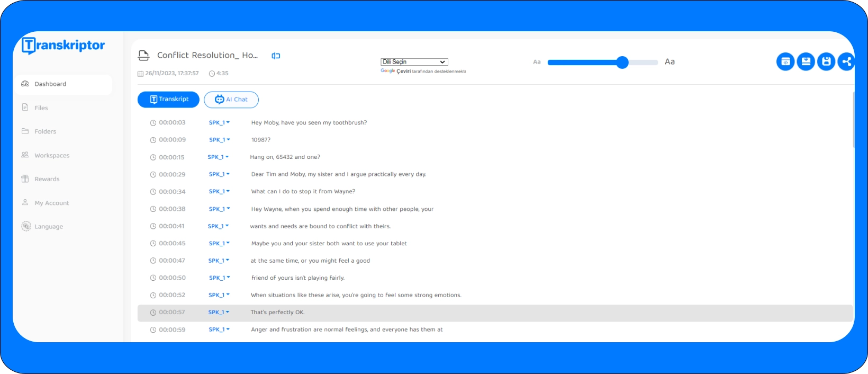This screenshot has height=374, width=868.
Task: Open Language settings in sidebar
Action: (42, 226)
